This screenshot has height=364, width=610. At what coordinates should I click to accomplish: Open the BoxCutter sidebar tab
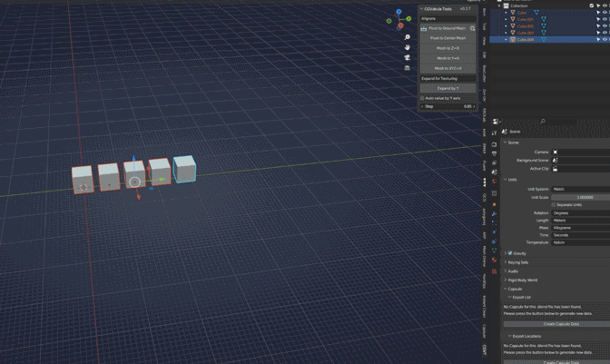tap(485, 74)
